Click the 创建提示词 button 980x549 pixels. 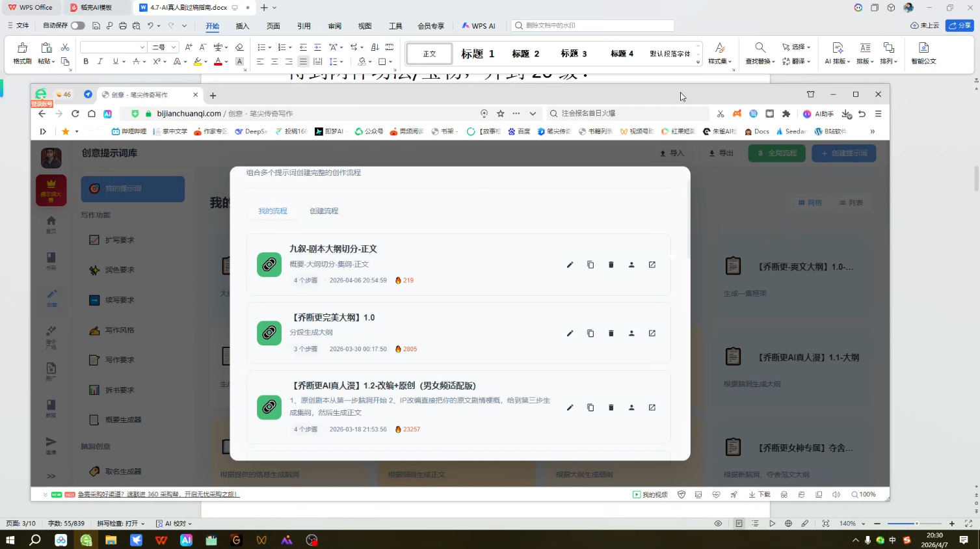(x=843, y=154)
